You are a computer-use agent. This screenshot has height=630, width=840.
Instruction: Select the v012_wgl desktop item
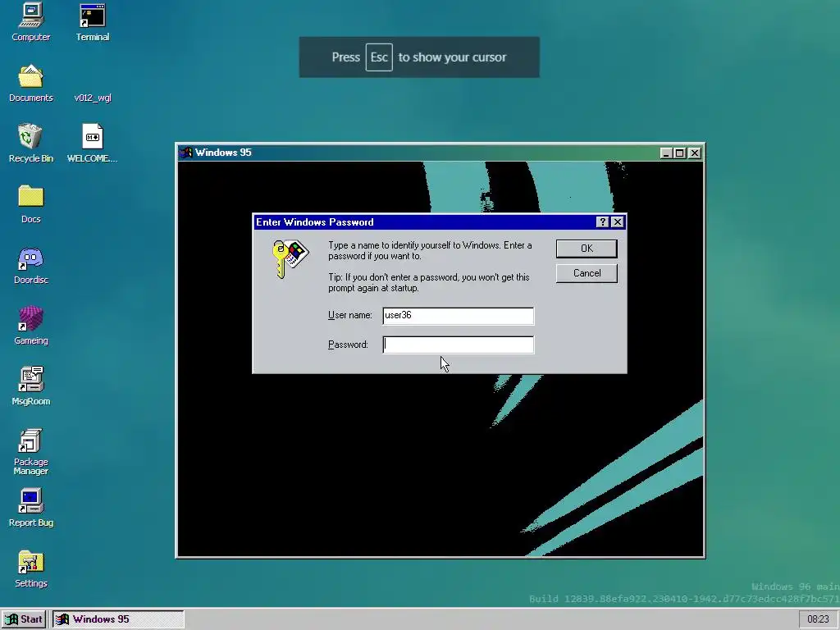tap(92, 98)
